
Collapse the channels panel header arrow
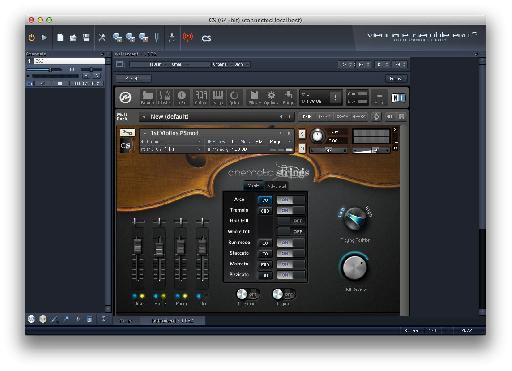click(x=102, y=54)
